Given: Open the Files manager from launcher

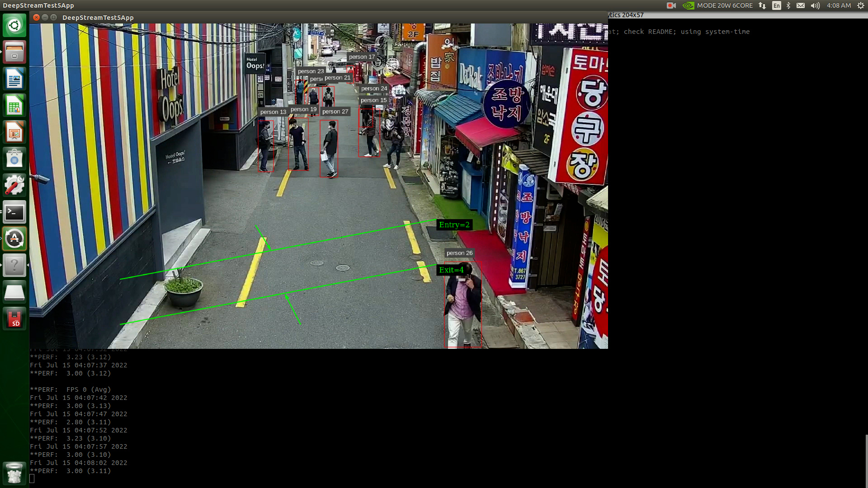Looking at the screenshot, I should coord(14,52).
